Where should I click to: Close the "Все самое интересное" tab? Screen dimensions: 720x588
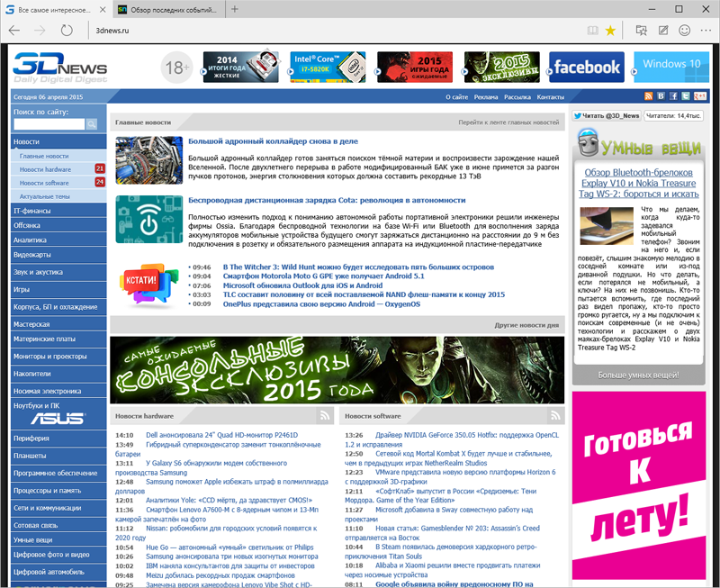[103, 10]
